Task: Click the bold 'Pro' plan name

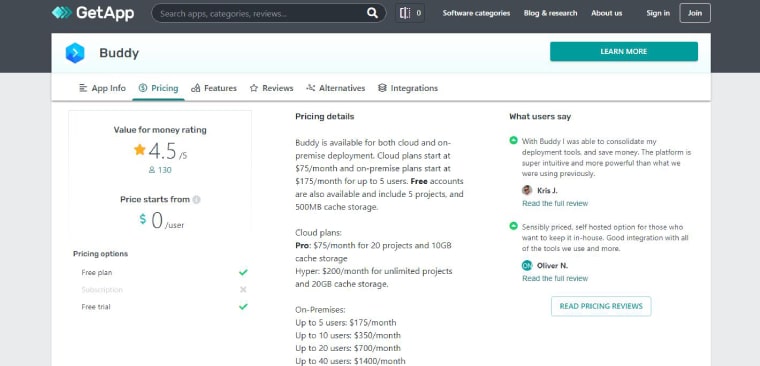Action: [x=302, y=245]
